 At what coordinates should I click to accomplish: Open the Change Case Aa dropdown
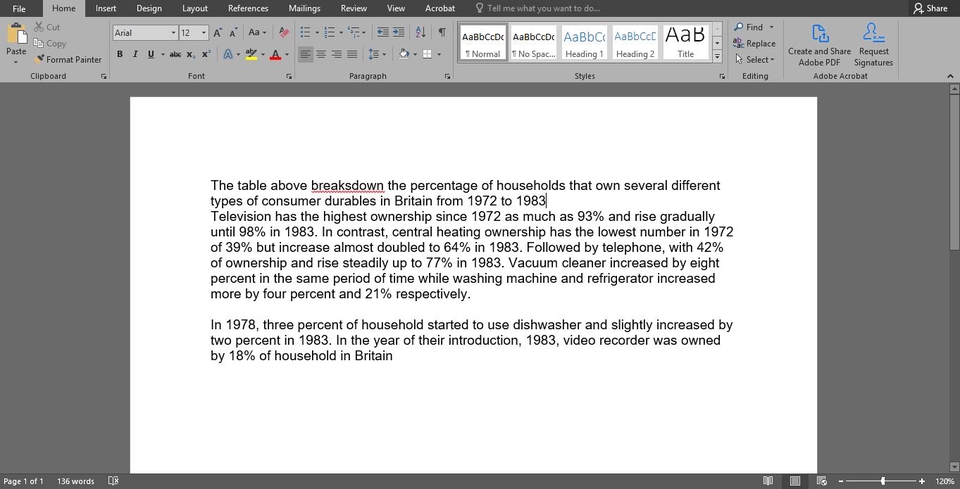coord(257,32)
